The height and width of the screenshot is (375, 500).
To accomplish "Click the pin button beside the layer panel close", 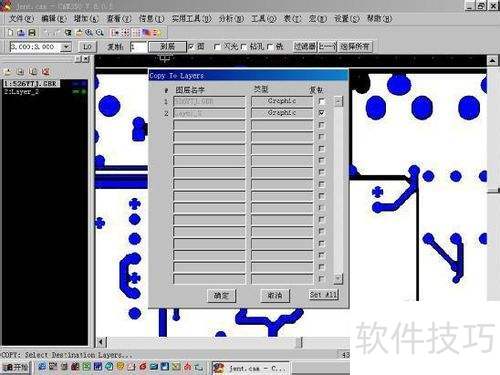I will pyautogui.click(x=78, y=59).
